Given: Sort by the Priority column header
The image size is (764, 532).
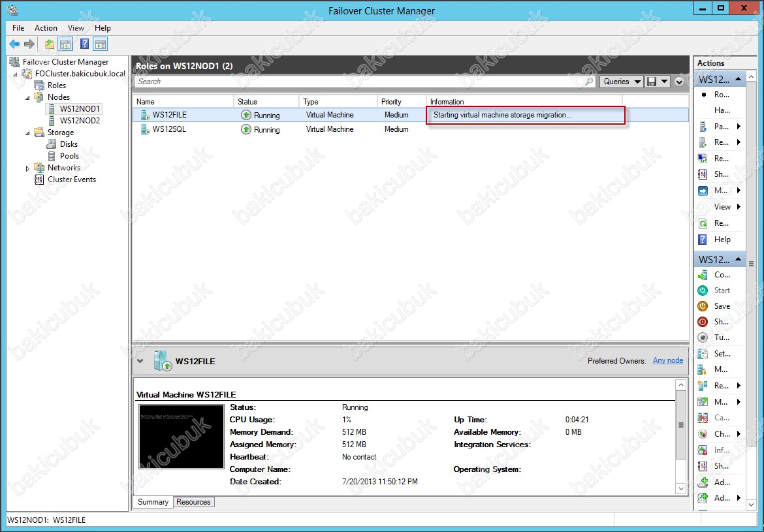Looking at the screenshot, I should (402, 102).
